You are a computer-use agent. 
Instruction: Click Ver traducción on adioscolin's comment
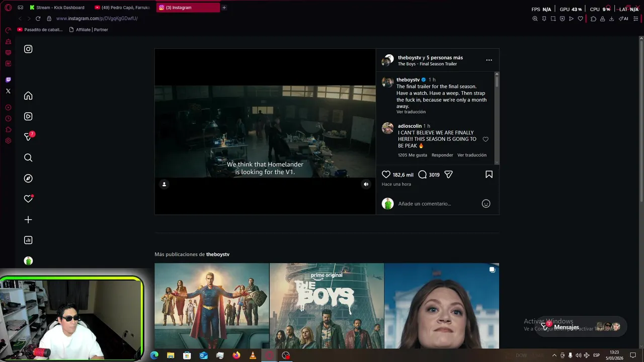(x=472, y=155)
